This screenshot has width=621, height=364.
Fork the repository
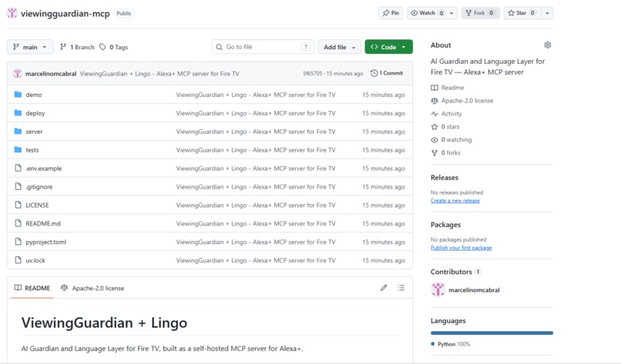point(480,13)
